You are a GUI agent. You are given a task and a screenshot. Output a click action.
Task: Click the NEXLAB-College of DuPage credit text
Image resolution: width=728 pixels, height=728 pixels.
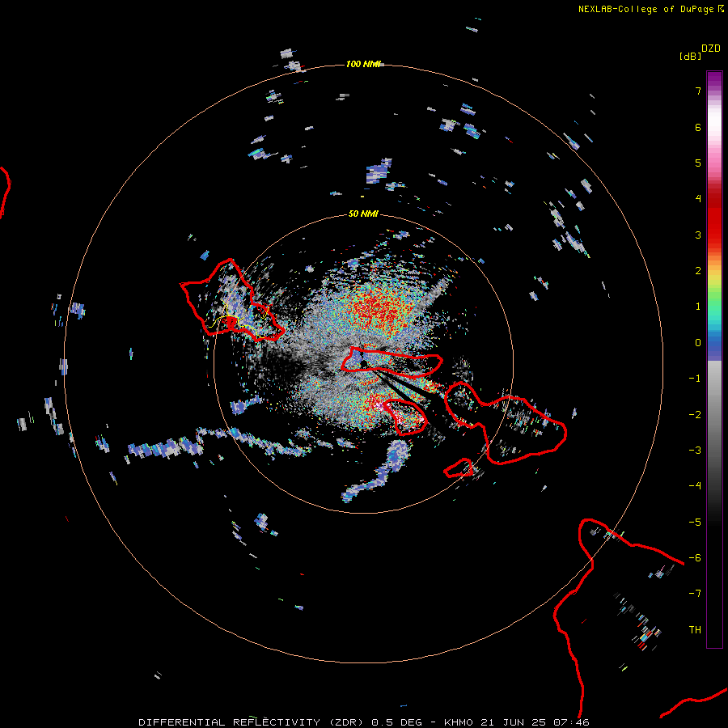pyautogui.click(x=647, y=9)
